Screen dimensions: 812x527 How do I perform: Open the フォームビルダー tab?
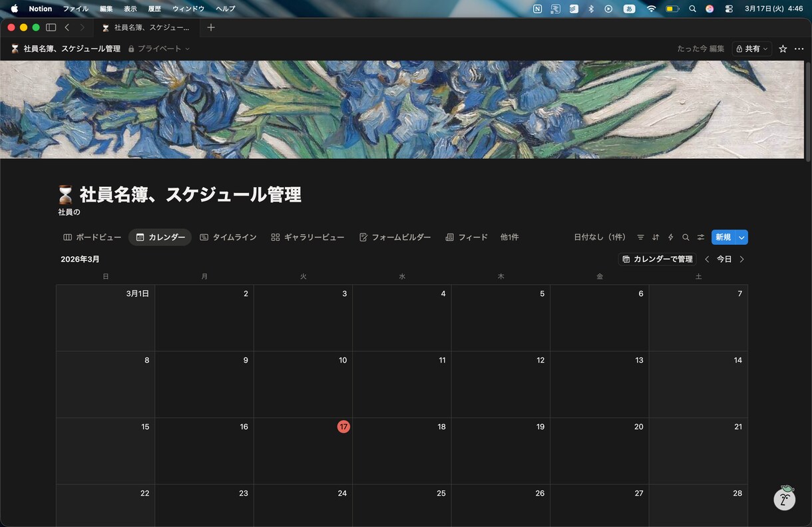point(395,237)
